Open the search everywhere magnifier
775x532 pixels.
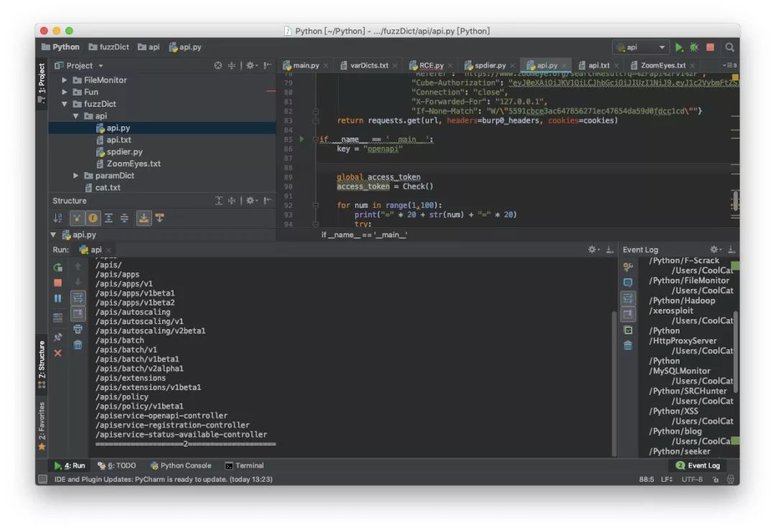click(729, 47)
